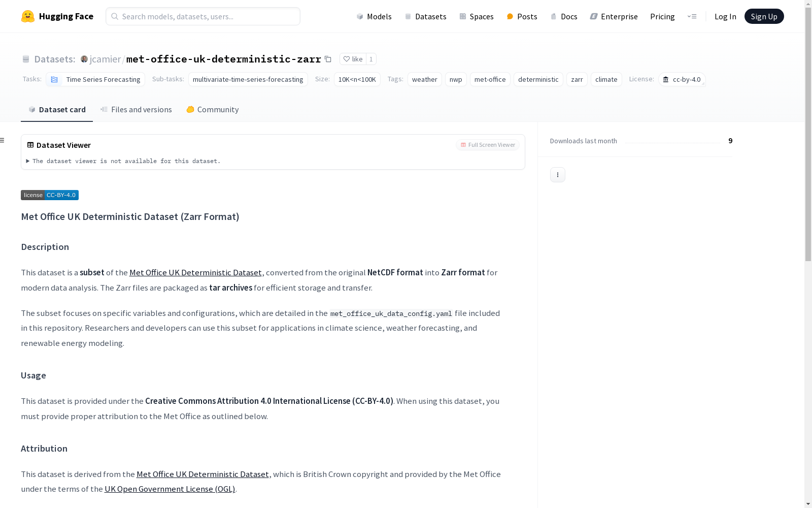Open the sidebar three-dot options menu
This screenshot has height=508, width=812.
pyautogui.click(x=558, y=175)
